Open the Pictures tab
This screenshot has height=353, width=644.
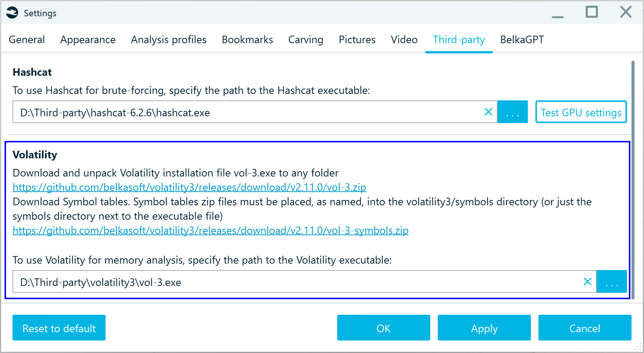point(357,40)
